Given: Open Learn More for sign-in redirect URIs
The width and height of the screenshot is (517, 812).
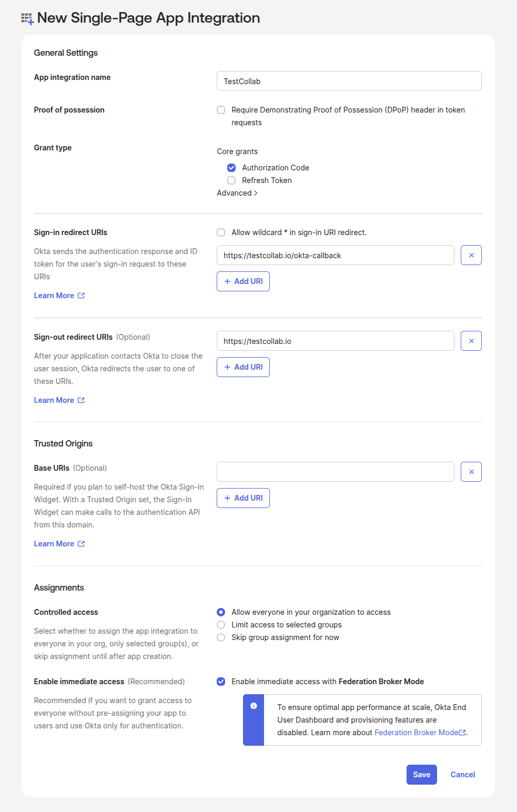Looking at the screenshot, I should [x=59, y=296].
